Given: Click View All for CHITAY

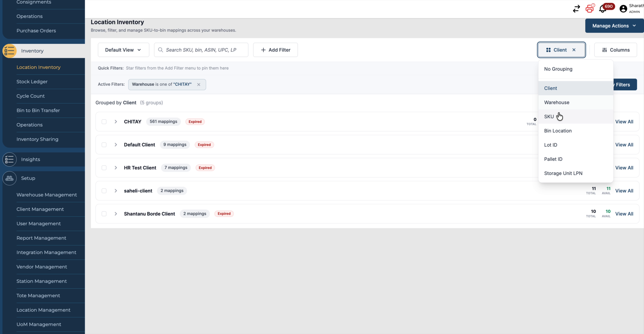Looking at the screenshot, I should 624,122.
